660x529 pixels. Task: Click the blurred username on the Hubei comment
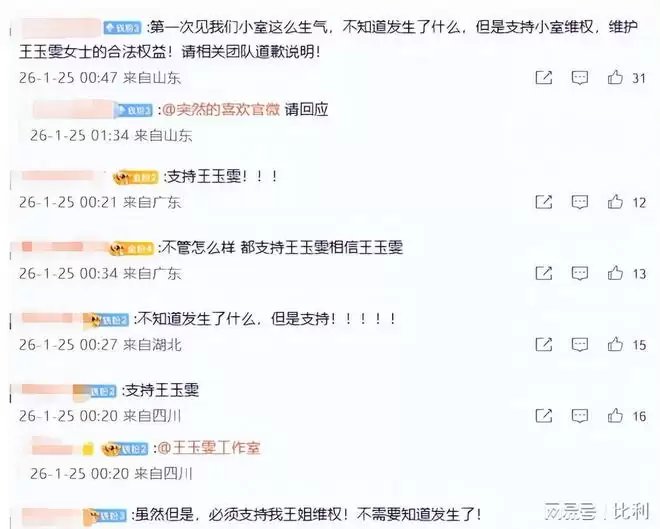click(51, 319)
